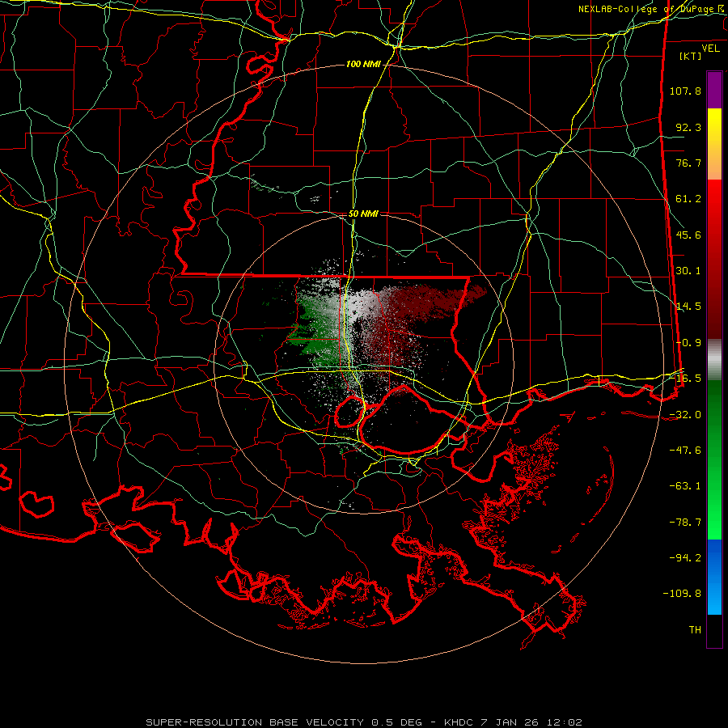728x728 pixels.
Task: Select the -47.6 scale value
Action: point(685,451)
